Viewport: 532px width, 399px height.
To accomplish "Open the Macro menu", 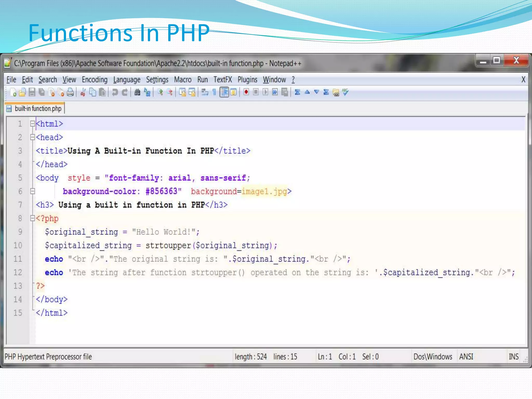I will (183, 79).
